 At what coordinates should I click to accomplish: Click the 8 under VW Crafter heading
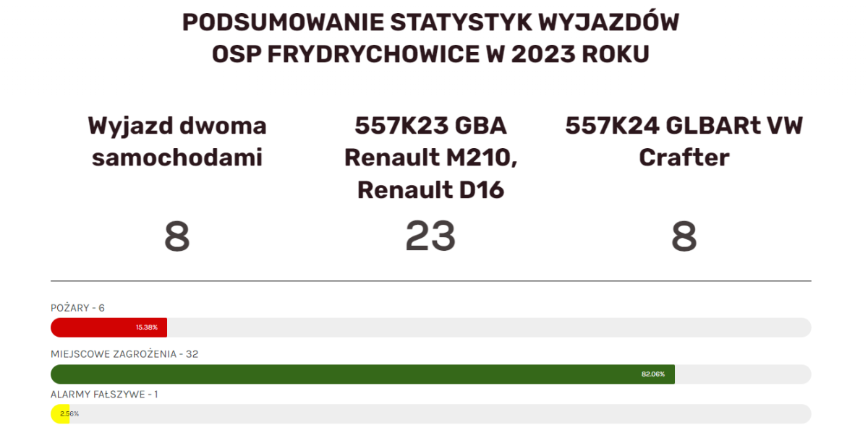[684, 236]
